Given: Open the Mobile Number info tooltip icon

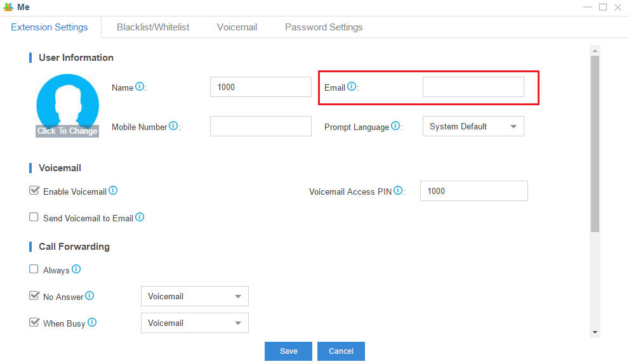Looking at the screenshot, I should click(x=173, y=126).
